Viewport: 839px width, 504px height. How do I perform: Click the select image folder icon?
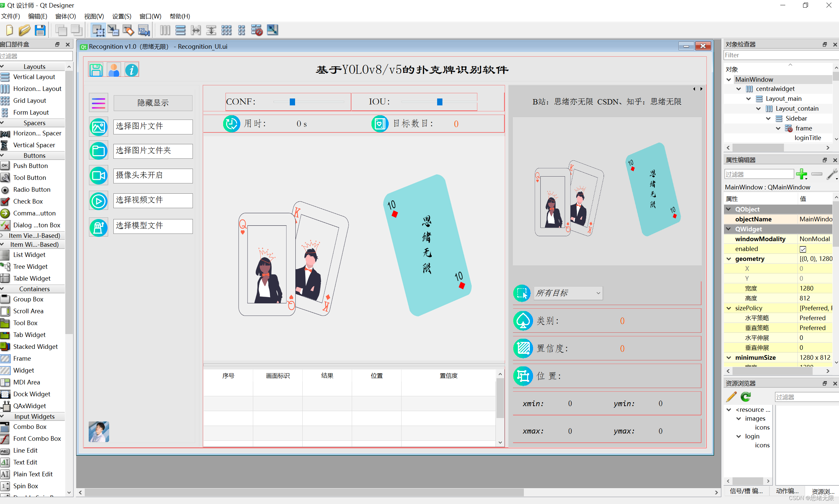(98, 150)
